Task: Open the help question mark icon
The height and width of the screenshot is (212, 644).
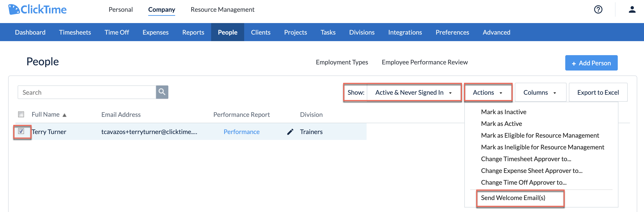Action: pyautogui.click(x=598, y=9)
